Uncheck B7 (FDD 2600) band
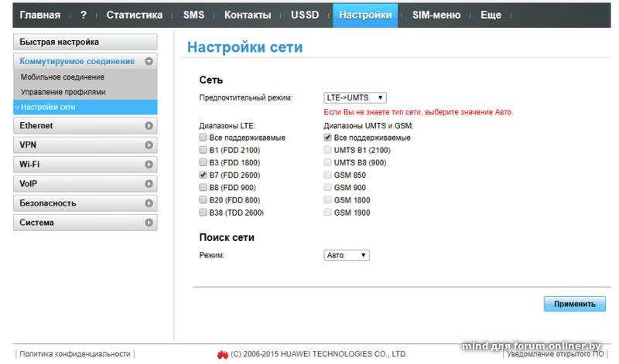619x364 pixels. click(203, 175)
